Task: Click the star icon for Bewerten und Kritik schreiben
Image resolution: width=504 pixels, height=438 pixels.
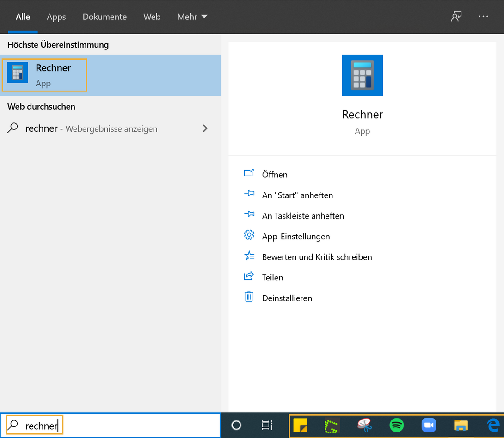Action: tap(249, 256)
